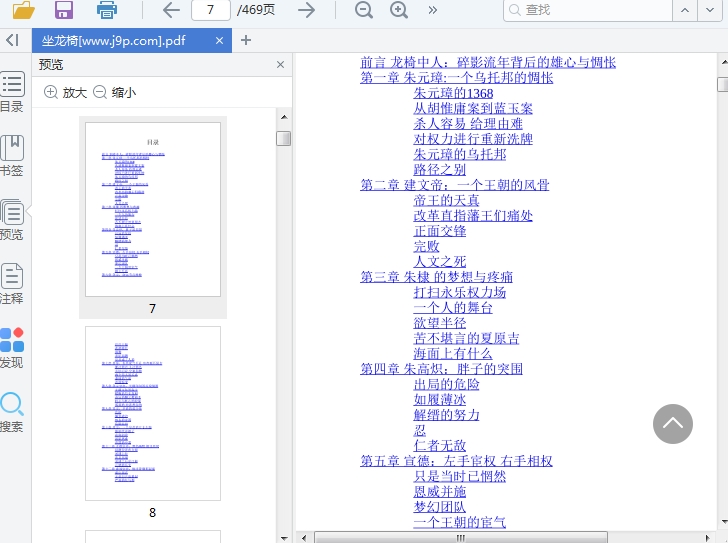The width and height of the screenshot is (728, 543).
Task: Open the 书签 bookmarks sidebar panel
Action: (12, 156)
